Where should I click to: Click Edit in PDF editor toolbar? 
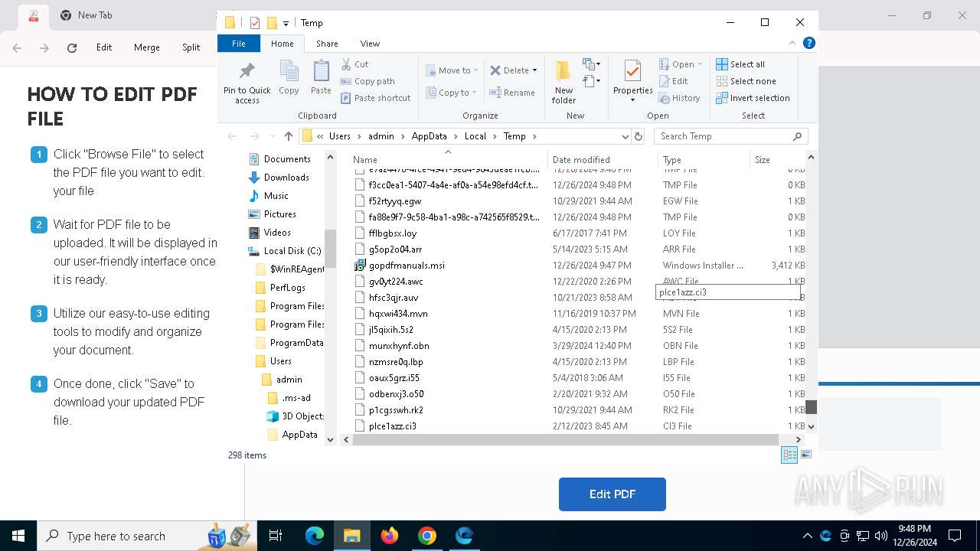pos(104,47)
